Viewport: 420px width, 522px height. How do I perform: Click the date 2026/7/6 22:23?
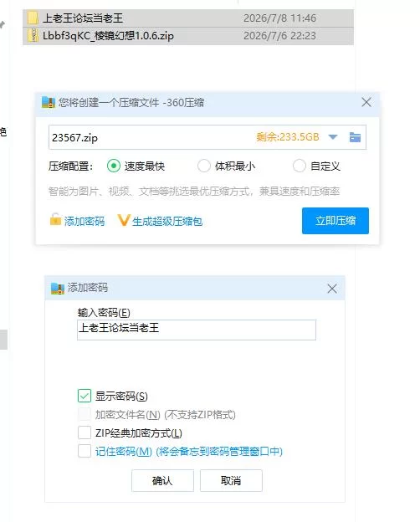coord(279,36)
